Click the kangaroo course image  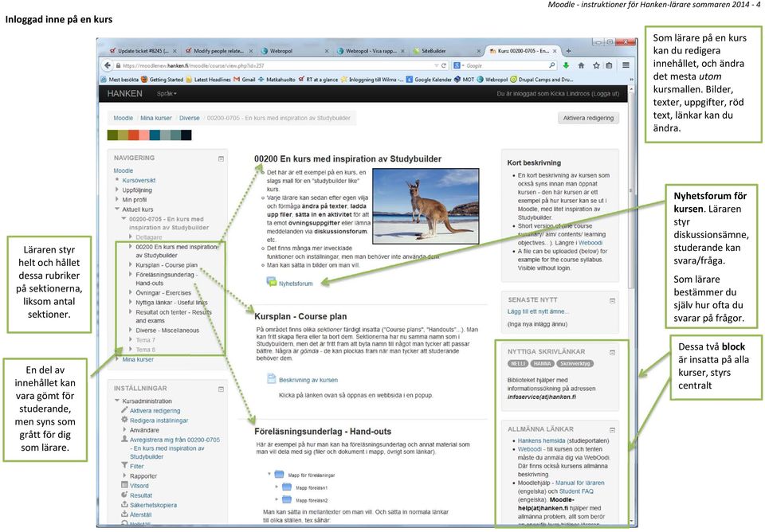pos(426,205)
